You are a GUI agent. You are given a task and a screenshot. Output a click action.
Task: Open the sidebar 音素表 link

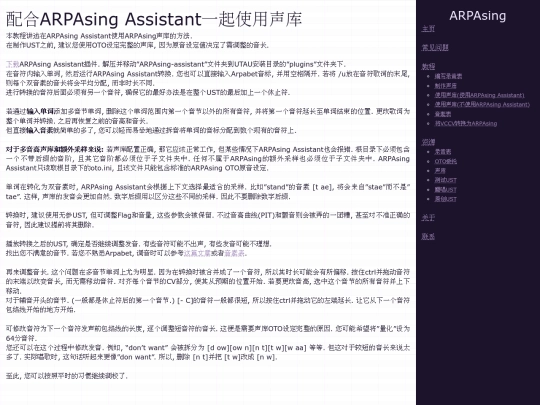(x=443, y=114)
